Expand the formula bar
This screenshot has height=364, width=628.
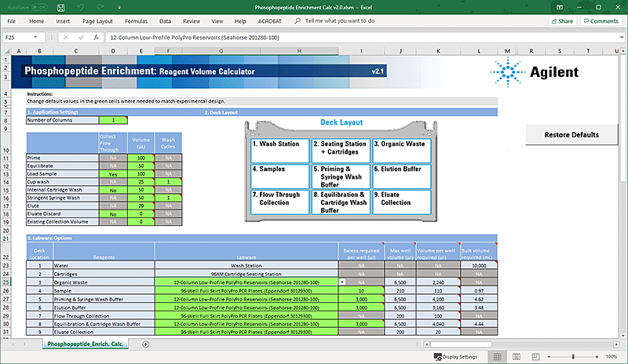pyautogui.click(x=620, y=37)
